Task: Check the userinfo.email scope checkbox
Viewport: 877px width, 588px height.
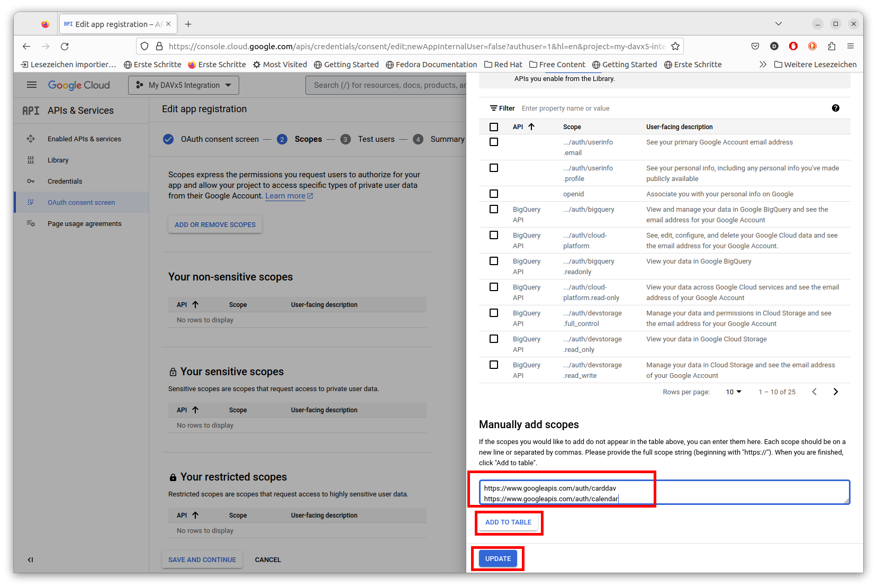Action: click(494, 142)
